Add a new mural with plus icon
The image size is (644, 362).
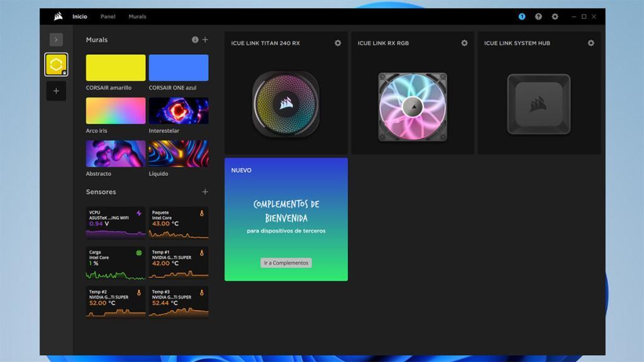coord(205,40)
